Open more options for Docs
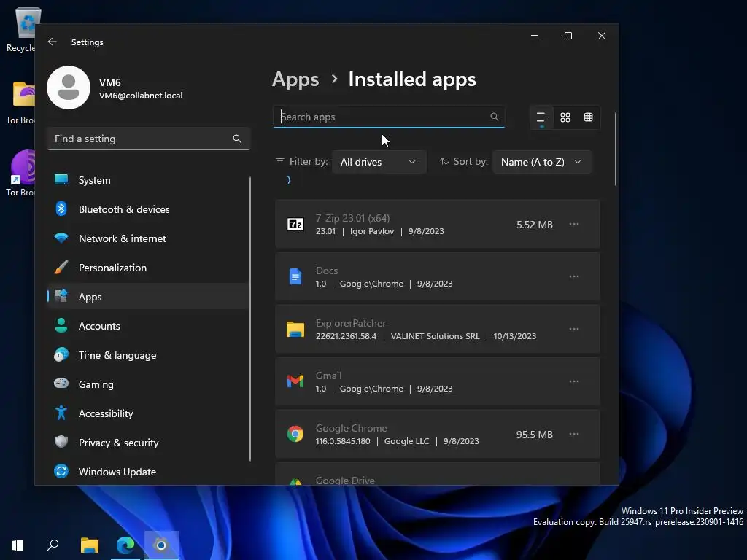Viewport: 747px width, 560px height. tap(574, 276)
